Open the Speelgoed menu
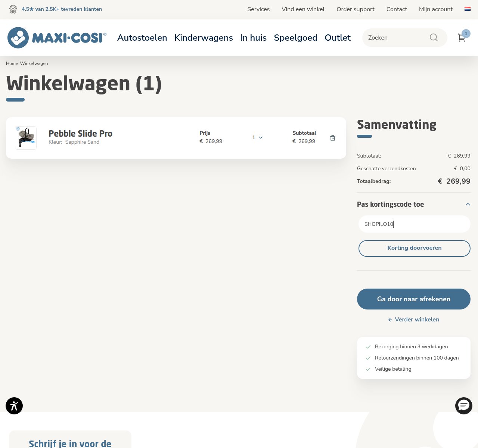478x448 pixels. click(x=296, y=38)
